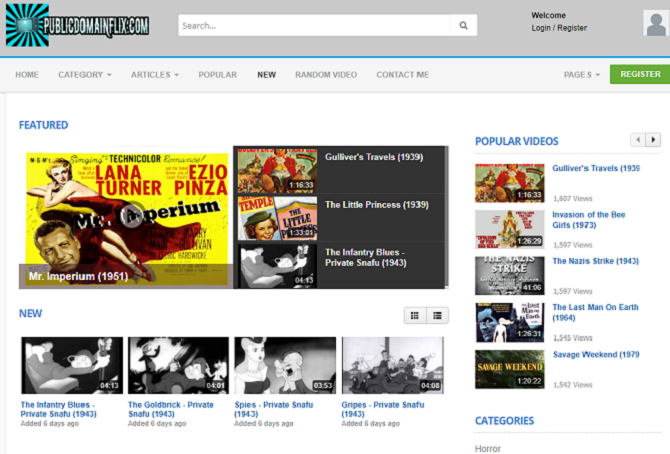Image resolution: width=670 pixels, height=454 pixels.
Task: Open featured title Gulliver's Travels (1939)
Action: click(x=374, y=157)
